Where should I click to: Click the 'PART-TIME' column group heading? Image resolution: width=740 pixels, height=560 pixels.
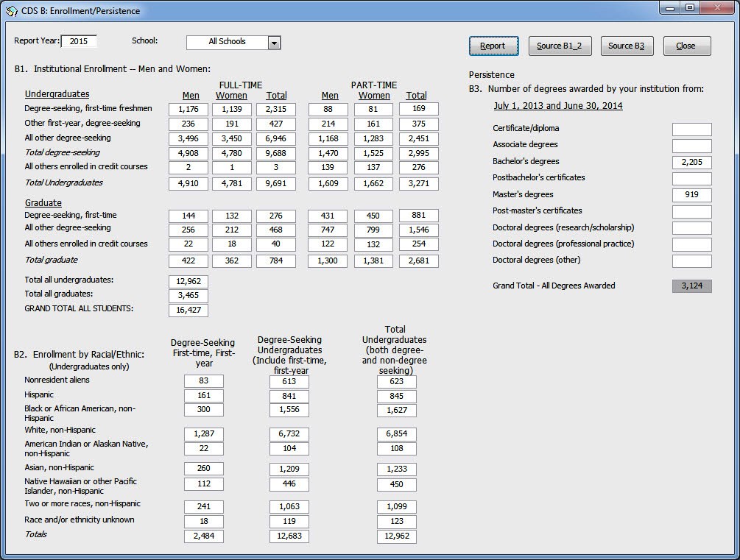tap(374, 85)
